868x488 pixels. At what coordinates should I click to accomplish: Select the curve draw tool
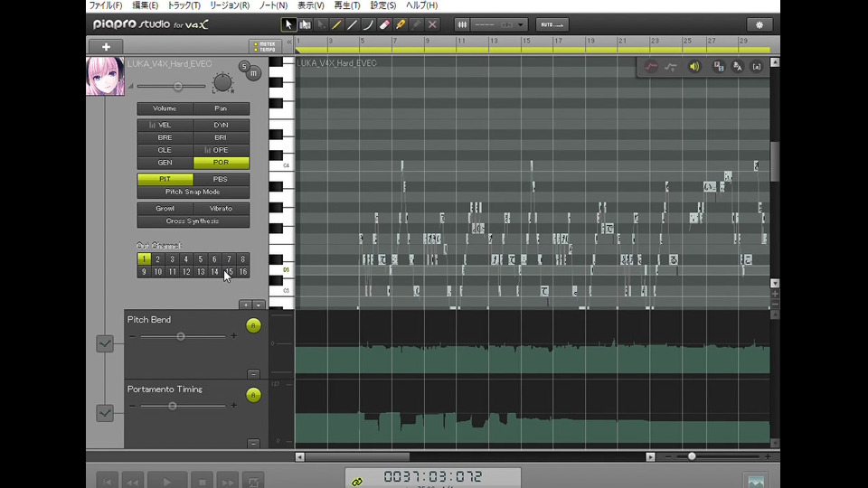pos(368,24)
